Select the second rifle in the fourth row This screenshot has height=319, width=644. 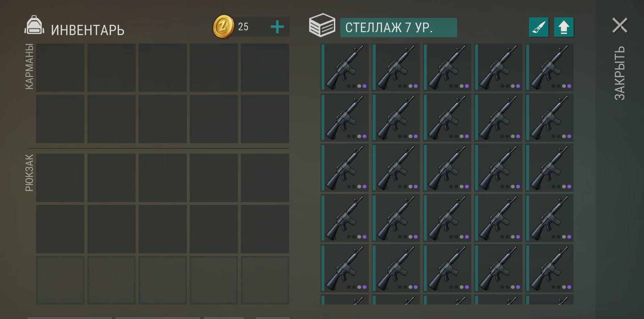pos(396,218)
